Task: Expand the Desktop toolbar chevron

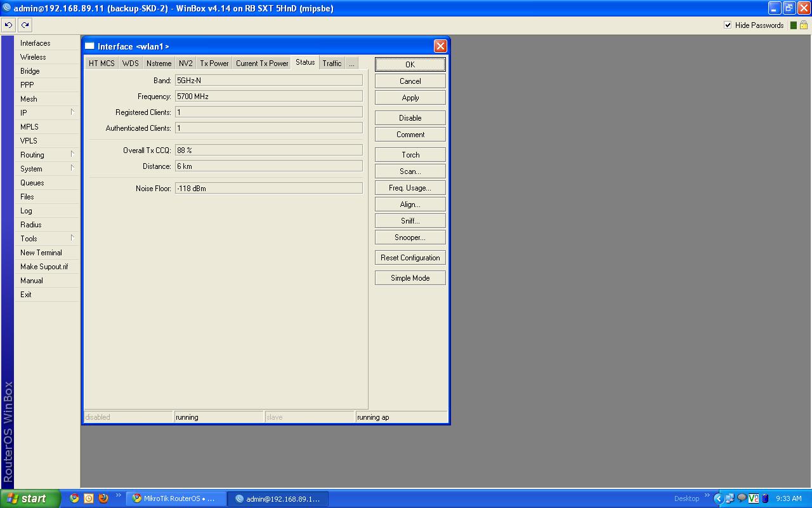Action: 707,496
